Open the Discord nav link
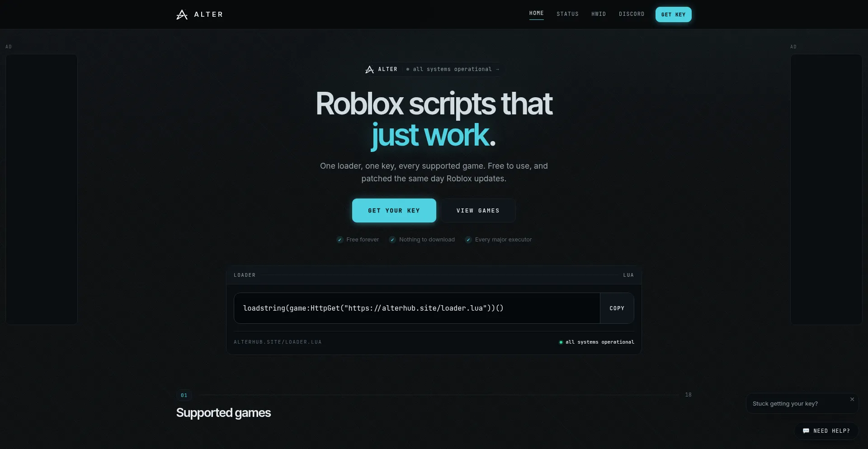This screenshot has height=449, width=868. (632, 14)
